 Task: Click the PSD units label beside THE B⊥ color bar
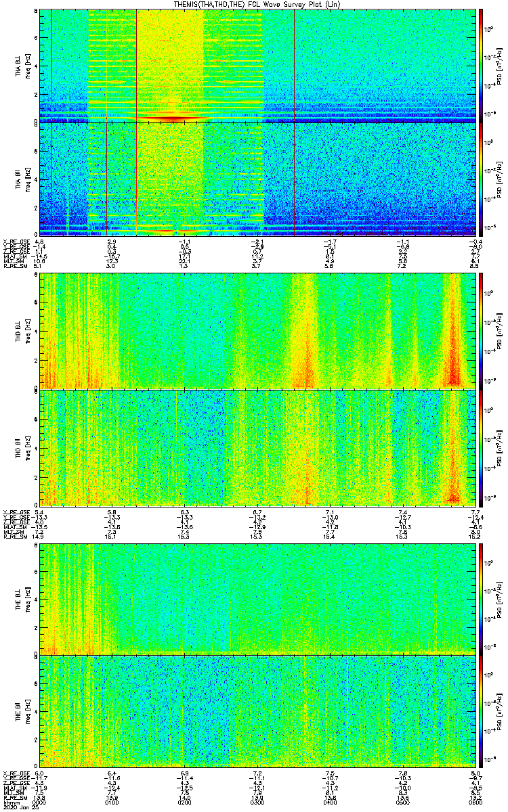pos(499,598)
